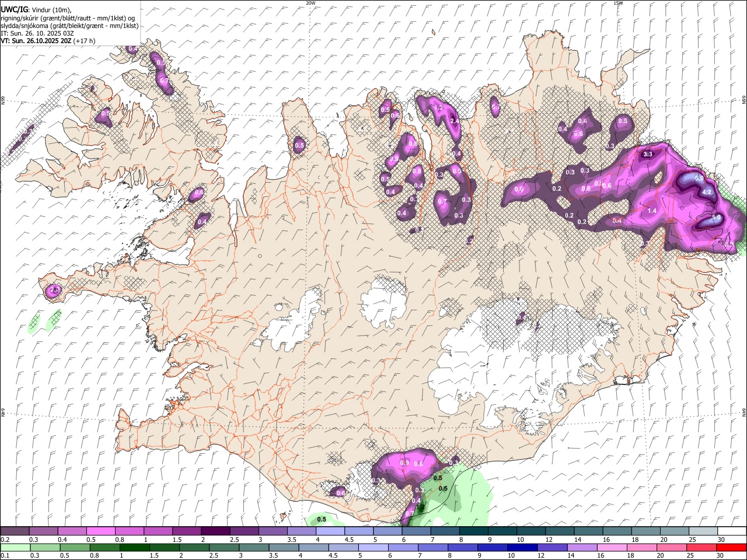Screen dimensions: 747x560
Task: Click the 0.2 label in the top legend
Action: [x=5, y=540]
